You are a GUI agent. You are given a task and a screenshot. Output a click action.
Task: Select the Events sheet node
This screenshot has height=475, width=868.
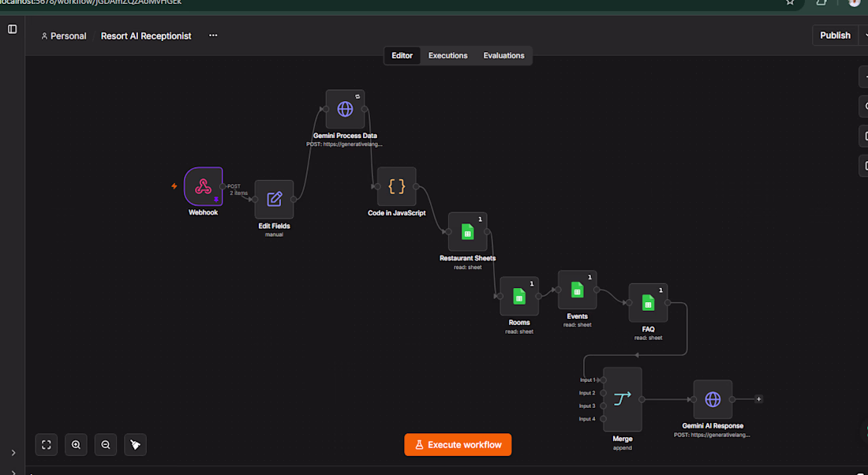(x=578, y=290)
